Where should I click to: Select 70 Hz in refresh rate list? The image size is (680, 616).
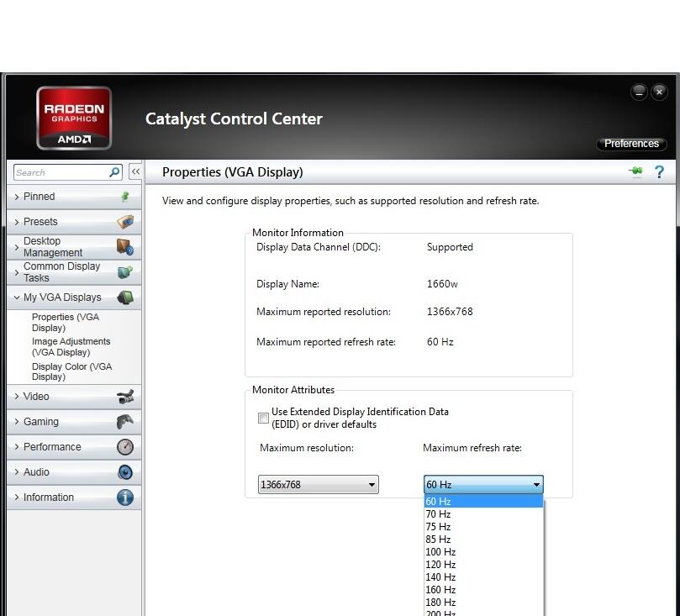(x=483, y=514)
